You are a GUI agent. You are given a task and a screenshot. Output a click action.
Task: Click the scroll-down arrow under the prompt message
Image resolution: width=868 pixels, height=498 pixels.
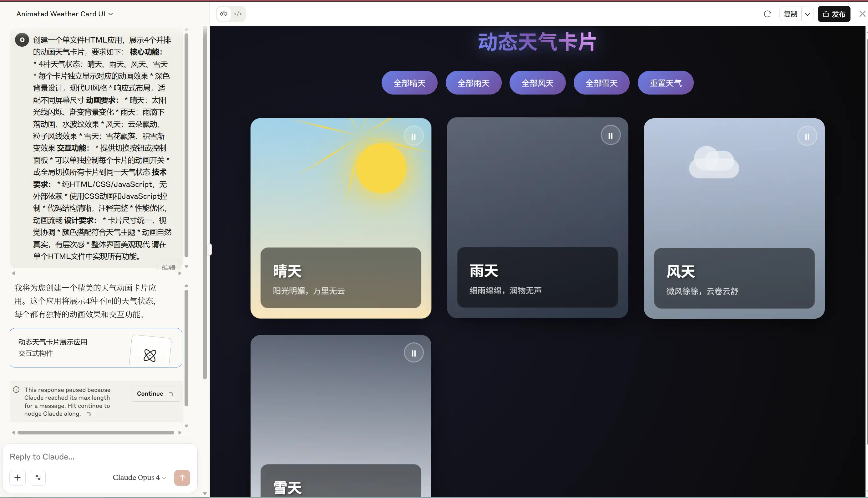coord(186,267)
